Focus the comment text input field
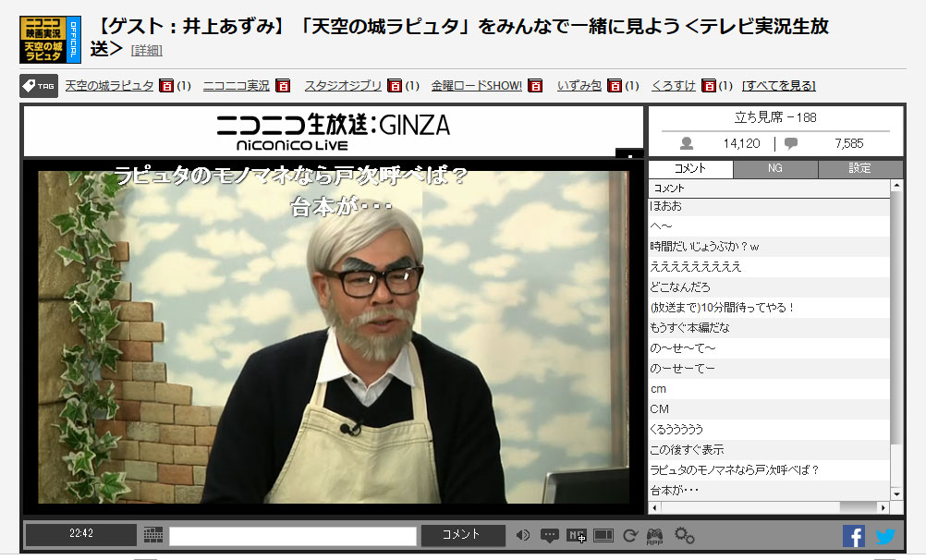The height and width of the screenshot is (560, 926). click(293, 536)
